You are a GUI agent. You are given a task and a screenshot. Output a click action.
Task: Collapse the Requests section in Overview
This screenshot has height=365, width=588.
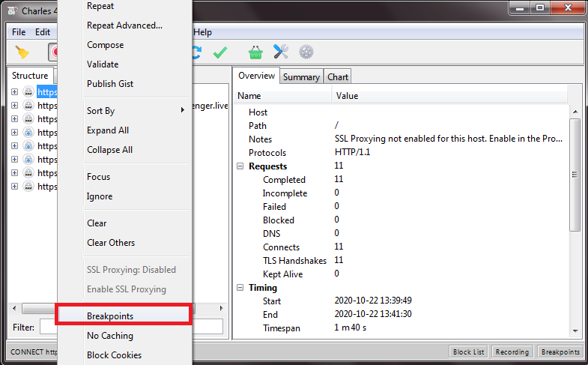240,166
